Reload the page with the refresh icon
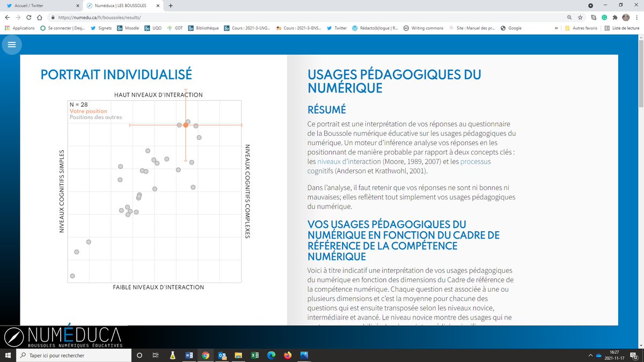Screen dimensions: 644x362 tap(30, 17)
